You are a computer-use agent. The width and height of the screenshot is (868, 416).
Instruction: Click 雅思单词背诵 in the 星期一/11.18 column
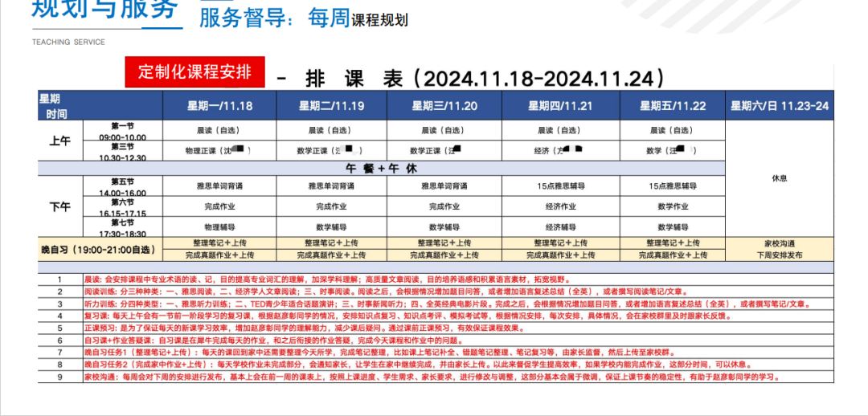tap(219, 186)
